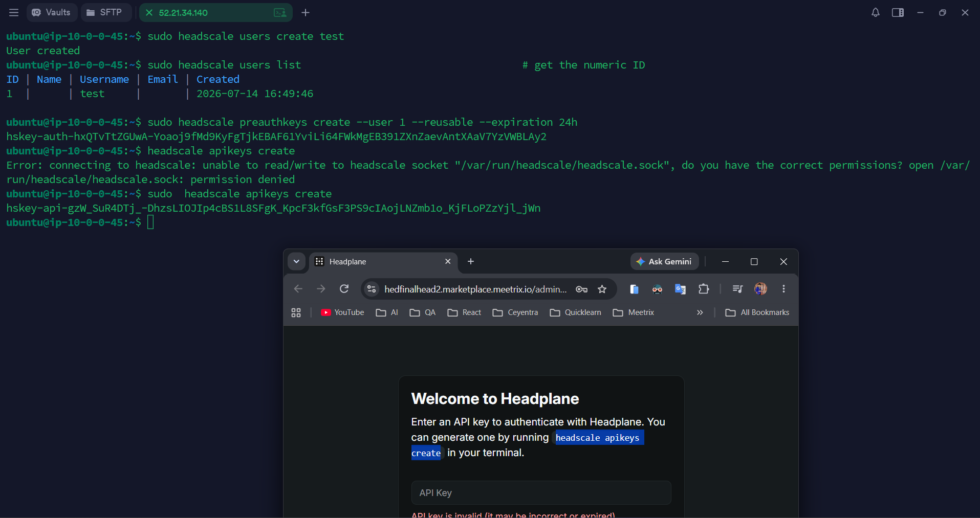The width and height of the screenshot is (980, 518).
Task: Open the Vaults section
Action: (51, 12)
